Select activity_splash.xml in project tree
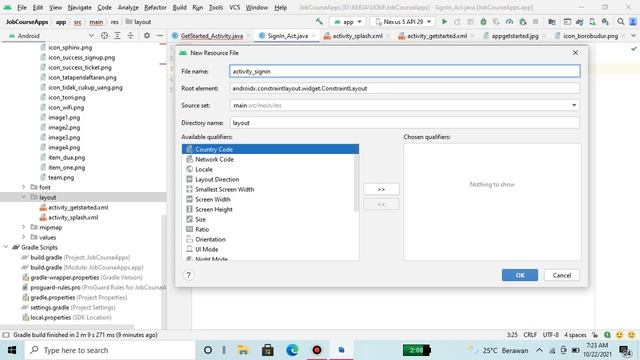640x360 pixels. tap(73, 218)
